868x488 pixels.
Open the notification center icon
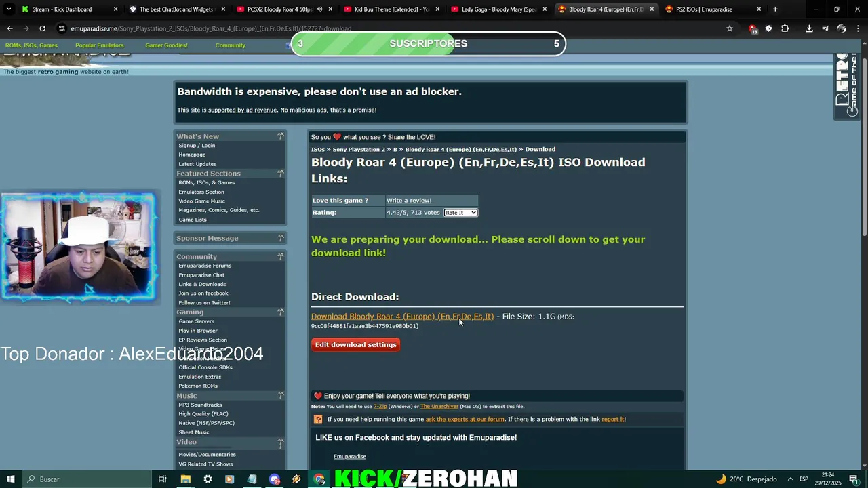pos(854,479)
